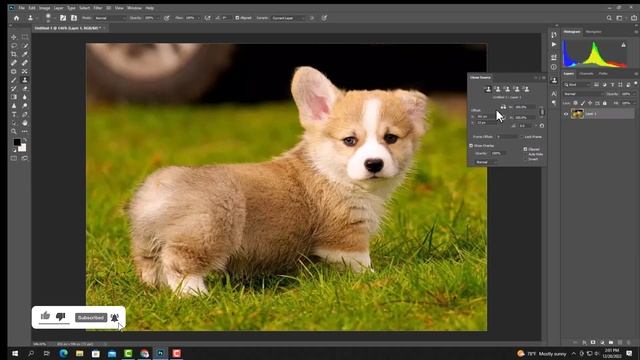The width and height of the screenshot is (640, 360).
Task: Toggle the Aligned checkbox
Action: (237, 18)
